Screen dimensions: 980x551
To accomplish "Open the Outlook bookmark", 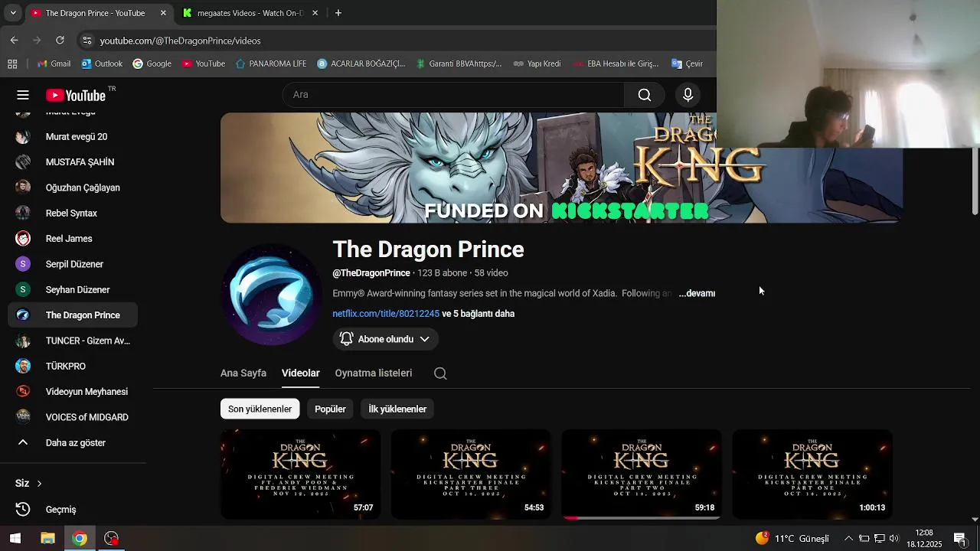I will coord(102,64).
